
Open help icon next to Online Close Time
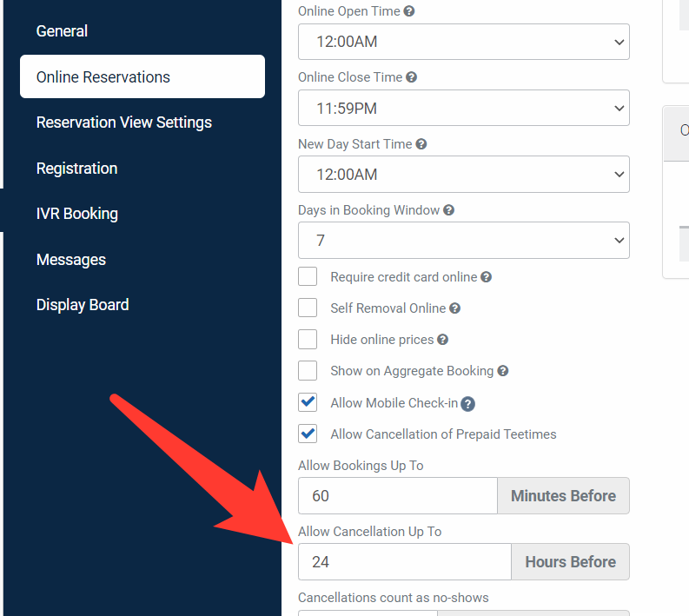pos(411,77)
